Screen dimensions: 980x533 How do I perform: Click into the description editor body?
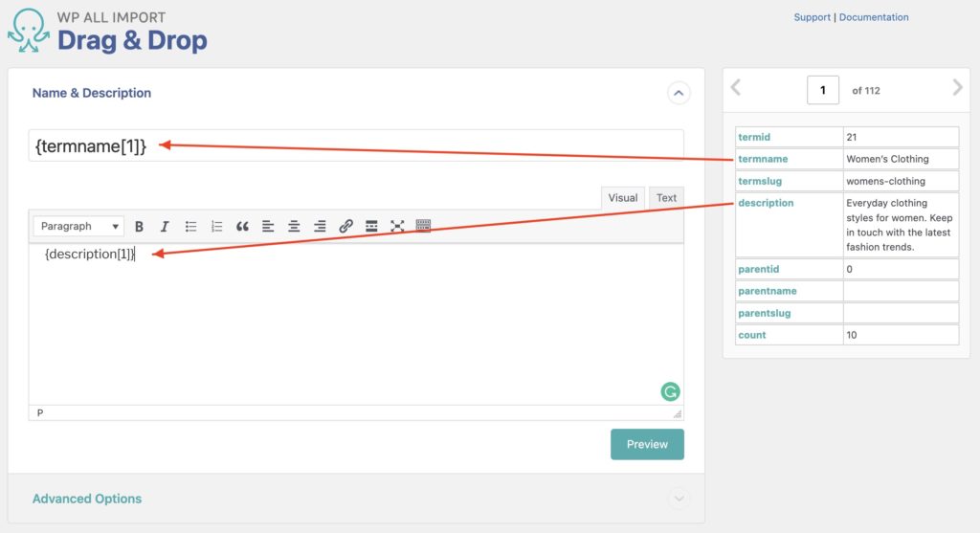click(356, 323)
